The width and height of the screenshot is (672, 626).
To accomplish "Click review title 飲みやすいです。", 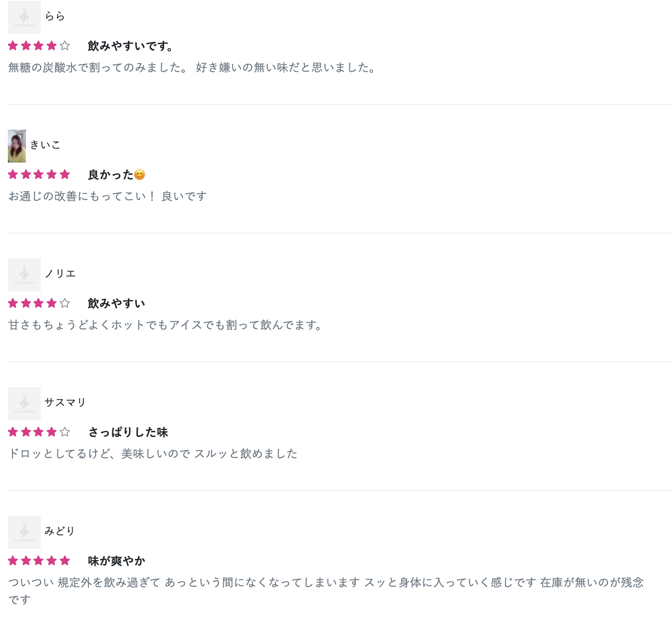I will 130,46.
